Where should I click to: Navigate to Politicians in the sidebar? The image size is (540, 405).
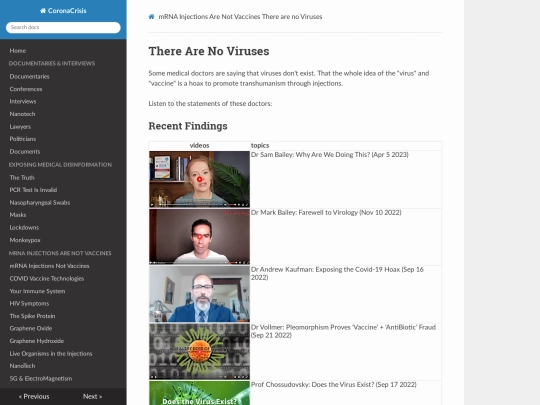(23, 139)
